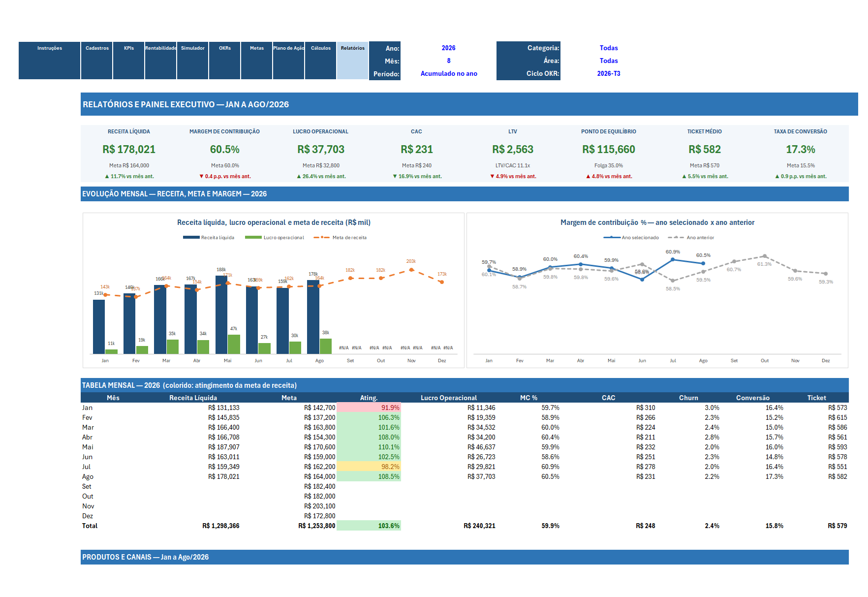Click the revenue bar chart title
868x597 pixels.
coord(274,222)
